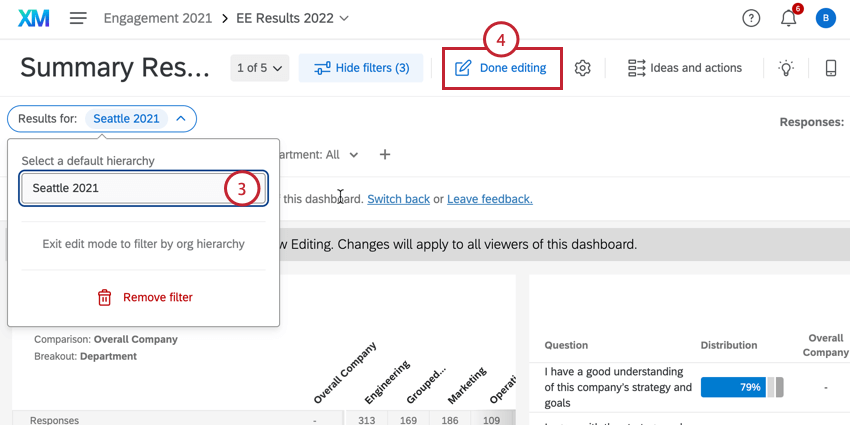850x425 pixels.
Task: Click the Seattle 2021 filter chip
Action: 126,119
